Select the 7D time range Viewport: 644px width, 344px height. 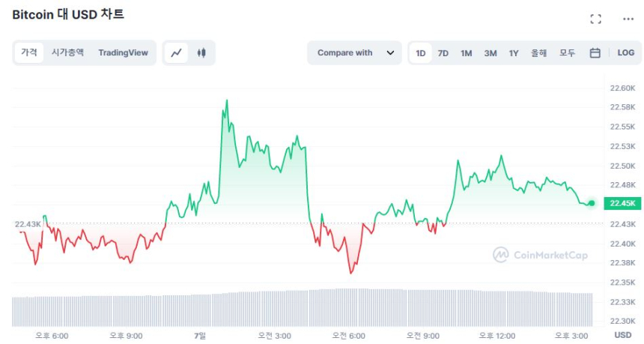click(x=443, y=53)
